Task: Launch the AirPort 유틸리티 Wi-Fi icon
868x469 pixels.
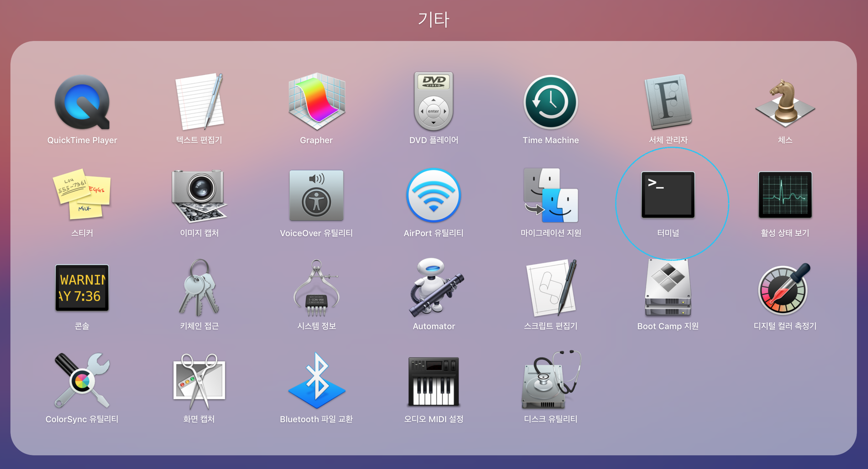Action: click(434, 195)
